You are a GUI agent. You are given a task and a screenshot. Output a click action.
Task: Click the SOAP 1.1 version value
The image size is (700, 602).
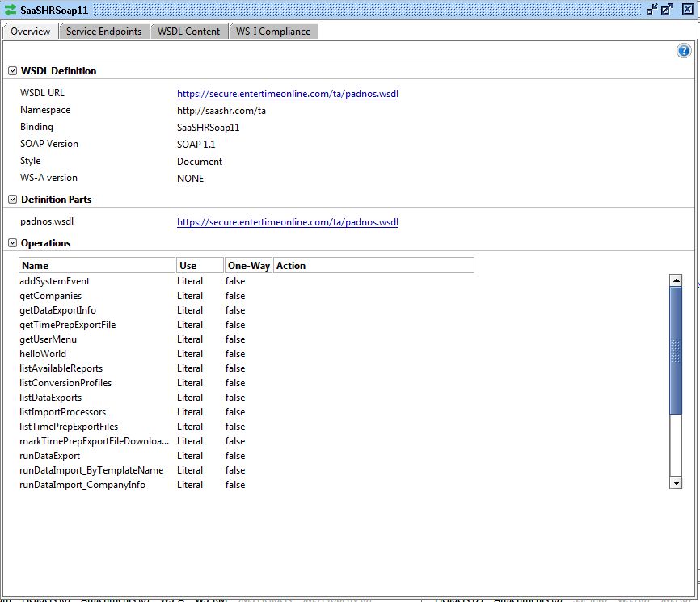coord(196,145)
